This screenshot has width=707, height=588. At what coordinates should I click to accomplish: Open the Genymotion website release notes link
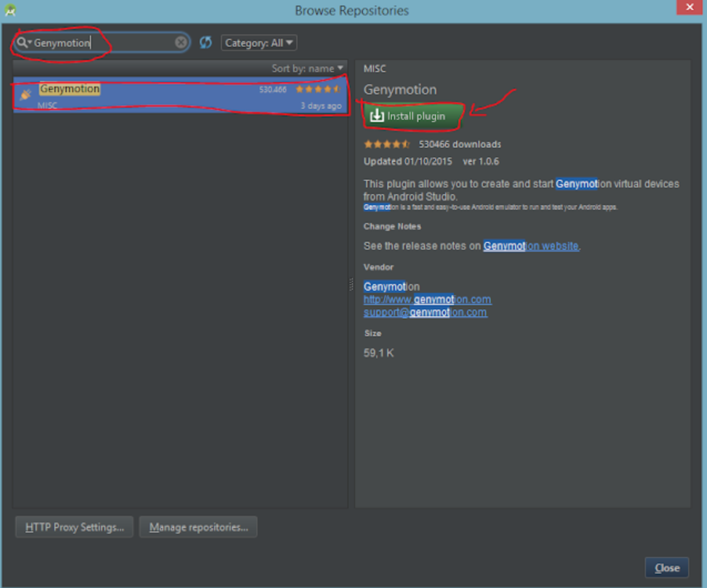(531, 246)
